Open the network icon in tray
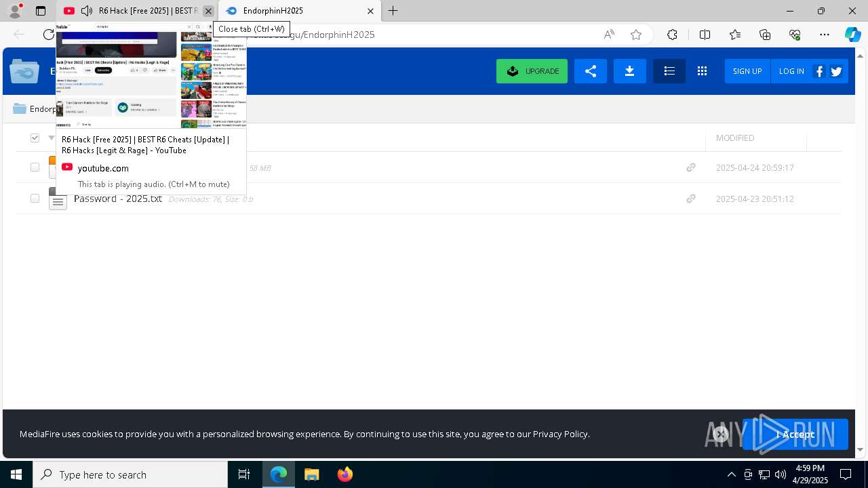 pos(764,474)
